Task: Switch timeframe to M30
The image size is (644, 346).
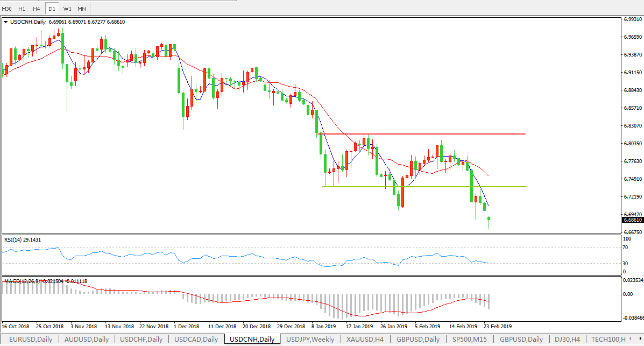Action: coord(7,9)
